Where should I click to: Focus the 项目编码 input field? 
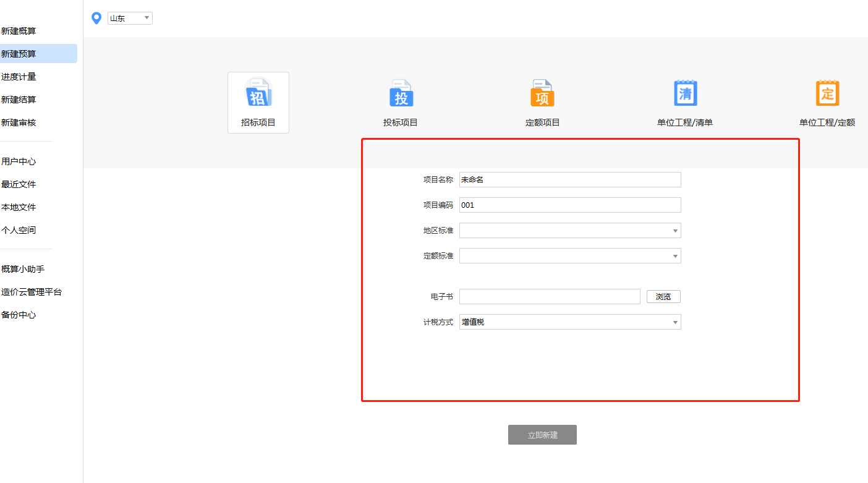[570, 205]
